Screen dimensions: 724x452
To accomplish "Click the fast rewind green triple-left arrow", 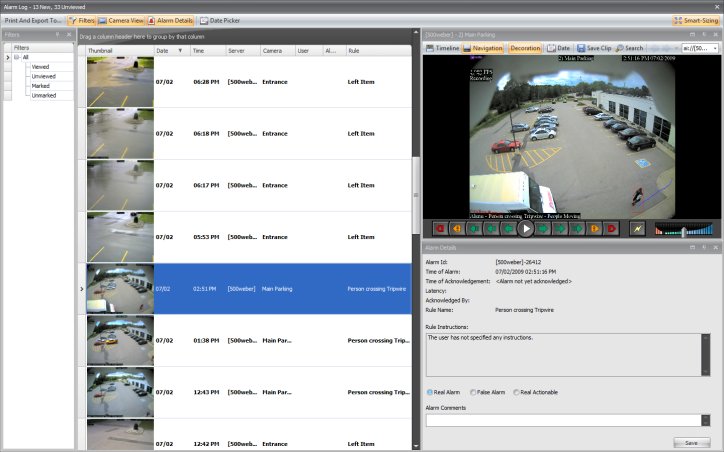I will click(474, 229).
